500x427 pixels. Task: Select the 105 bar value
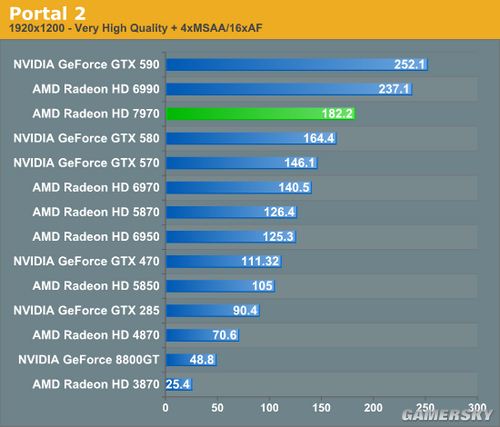coord(263,286)
